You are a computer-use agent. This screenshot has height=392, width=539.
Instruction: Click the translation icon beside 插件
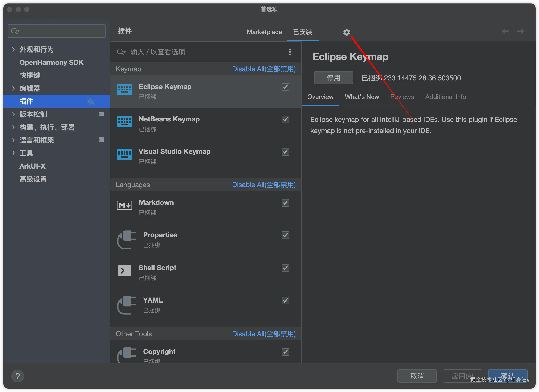tap(90, 101)
